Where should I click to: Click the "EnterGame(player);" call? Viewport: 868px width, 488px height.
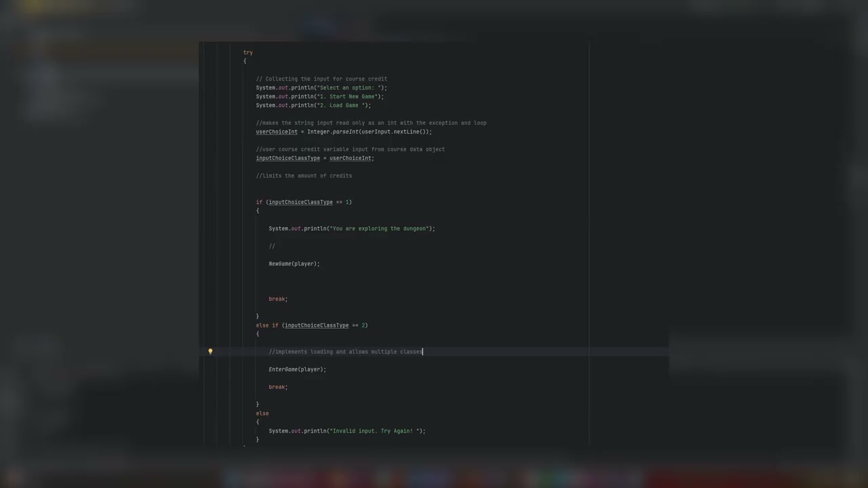coord(298,369)
